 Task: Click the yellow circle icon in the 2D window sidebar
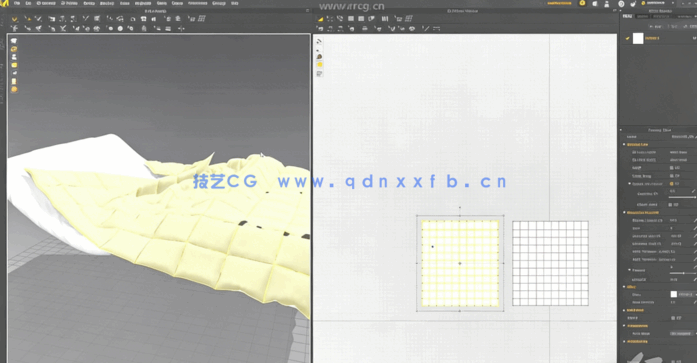(319, 65)
